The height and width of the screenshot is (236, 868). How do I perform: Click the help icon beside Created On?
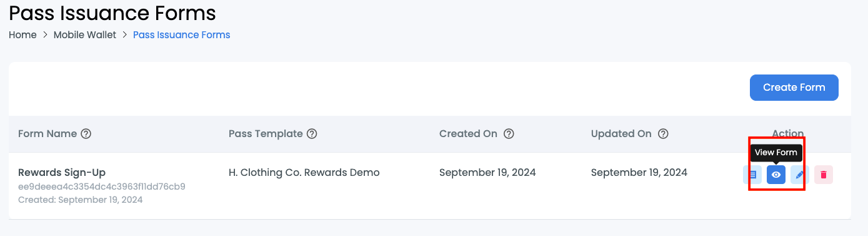coord(509,133)
